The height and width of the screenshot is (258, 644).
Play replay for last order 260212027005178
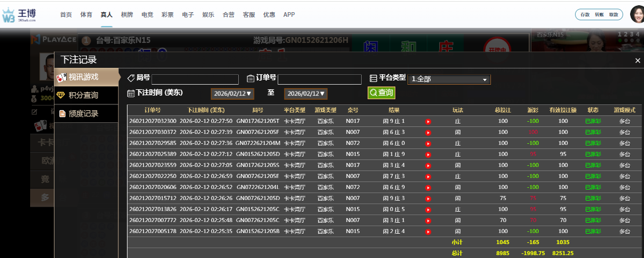tap(428, 231)
